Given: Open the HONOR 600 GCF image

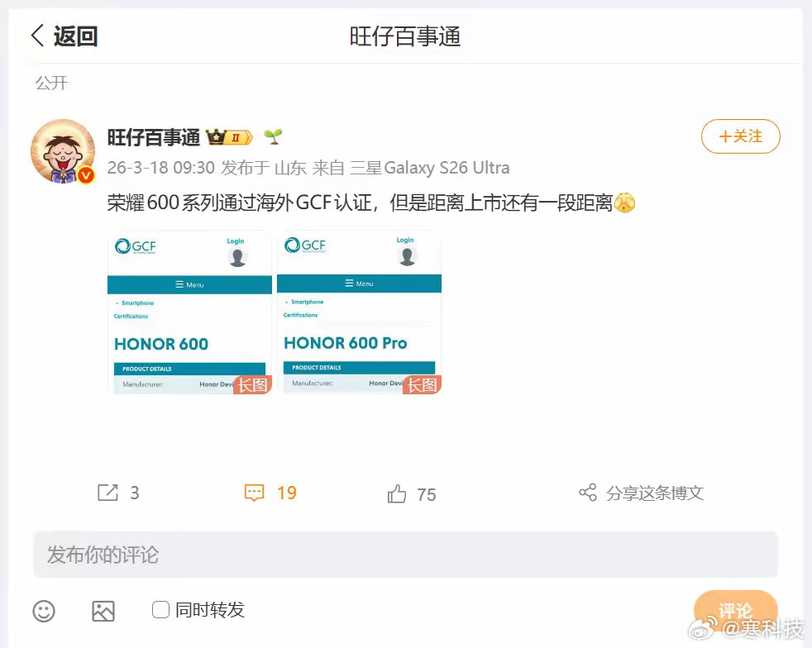Looking at the screenshot, I should (189, 312).
